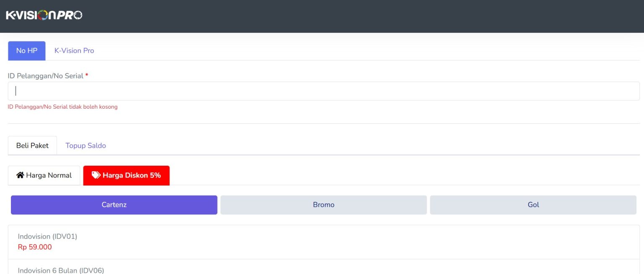The width and height of the screenshot is (644, 274).
Task: Choose the Cartenz package category
Action: click(x=114, y=205)
